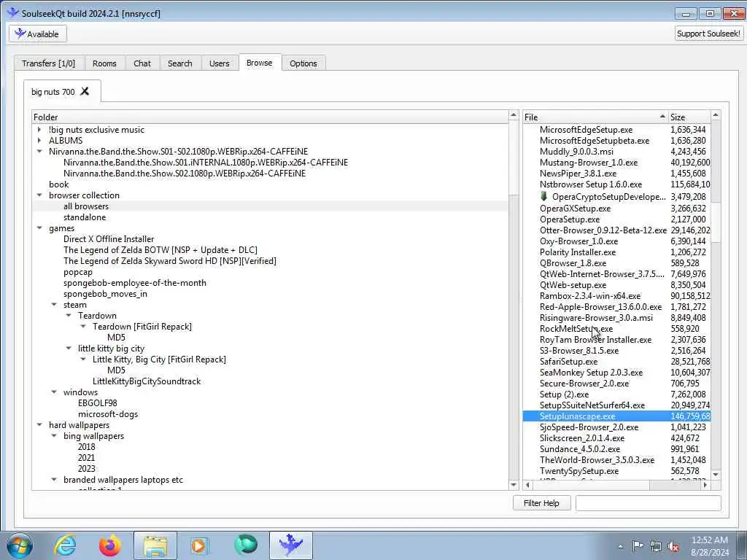Click folder tree scrollbar up arrow
This screenshot has height=560, width=747.
(514, 115)
